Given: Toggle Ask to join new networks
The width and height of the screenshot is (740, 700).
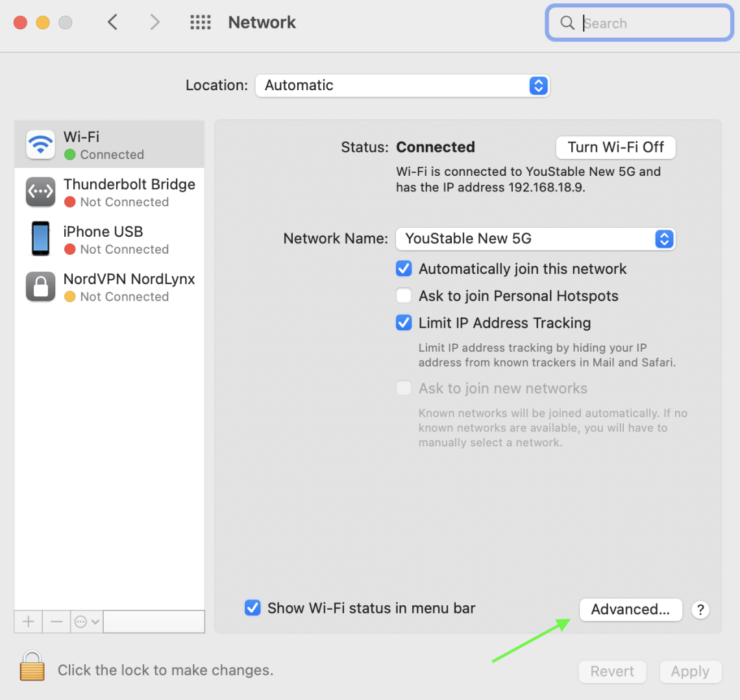Looking at the screenshot, I should pos(404,388).
